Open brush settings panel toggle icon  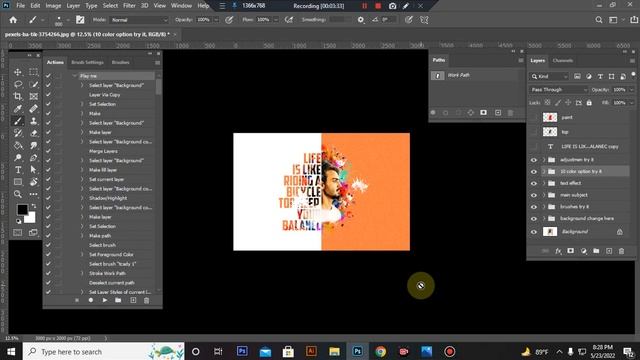[80, 20]
